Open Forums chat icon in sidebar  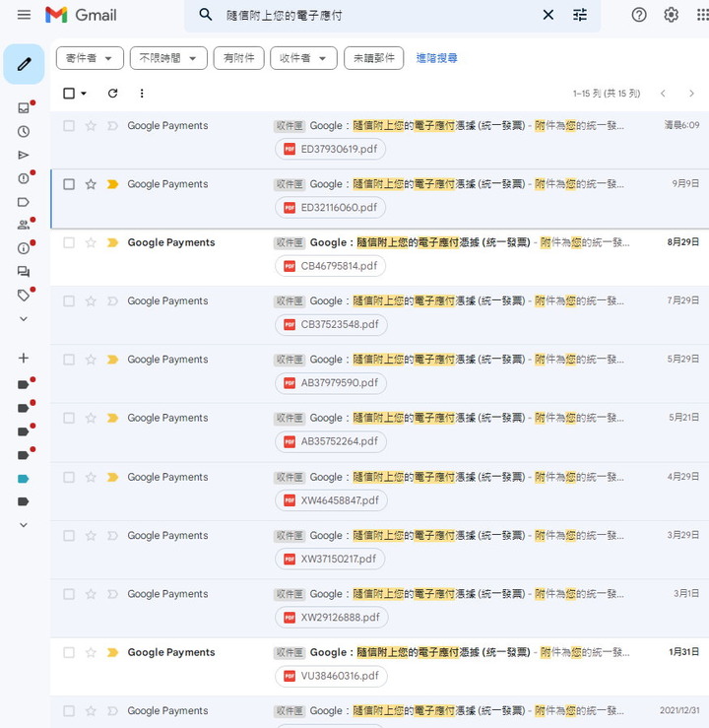(24, 272)
